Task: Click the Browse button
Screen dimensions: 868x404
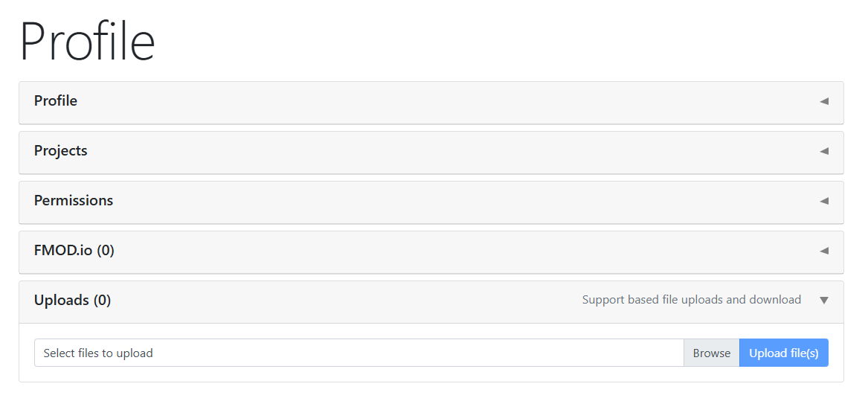Action: 712,353
